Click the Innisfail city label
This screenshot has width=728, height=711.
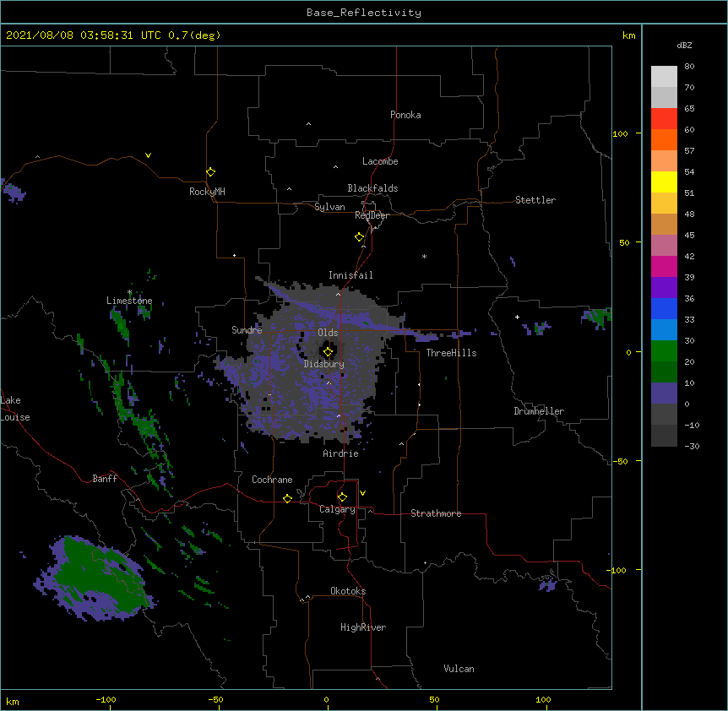[350, 275]
